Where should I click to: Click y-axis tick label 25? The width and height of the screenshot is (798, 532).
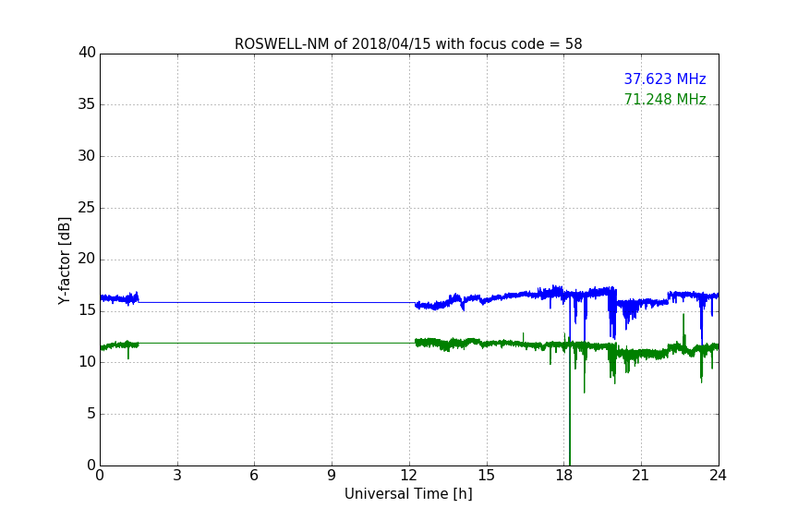[x=87, y=208]
